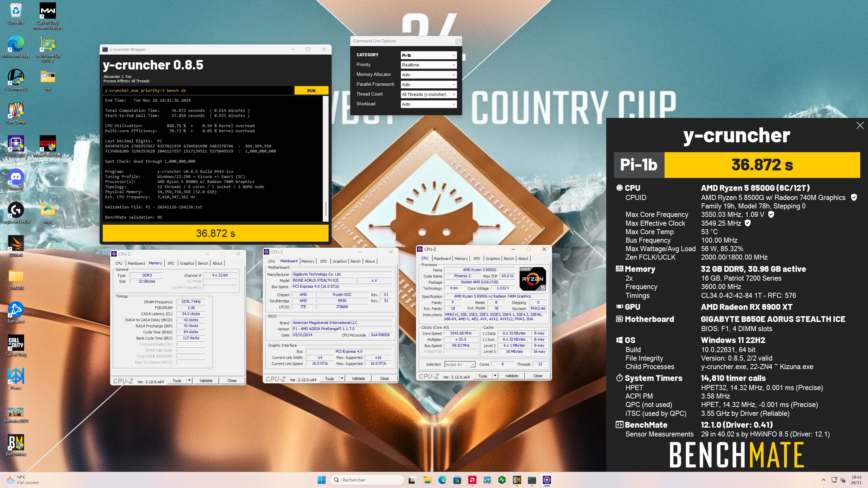Open Call of Duty desktop shortcut
Image resolution: width=868 pixels, height=488 pixels.
tap(16, 346)
